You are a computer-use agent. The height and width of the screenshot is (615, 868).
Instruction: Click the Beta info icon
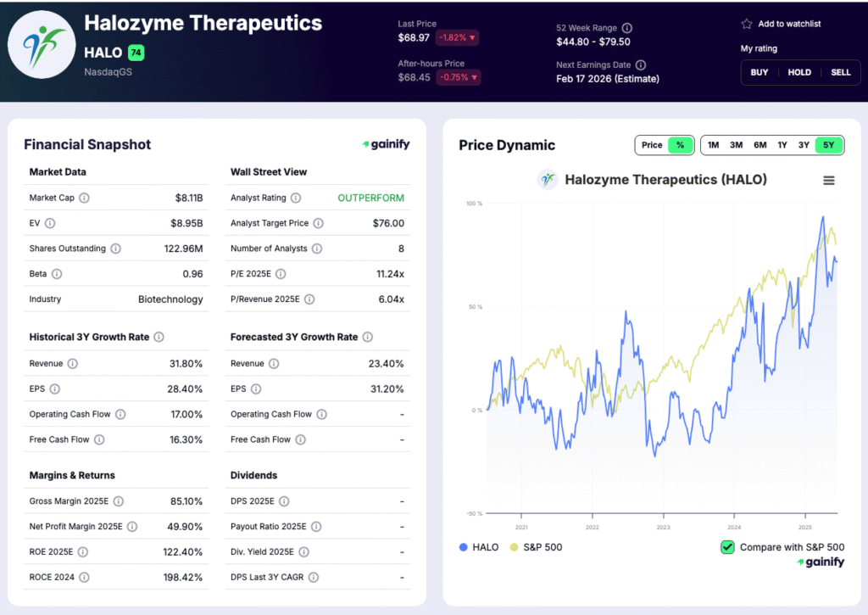coord(56,273)
